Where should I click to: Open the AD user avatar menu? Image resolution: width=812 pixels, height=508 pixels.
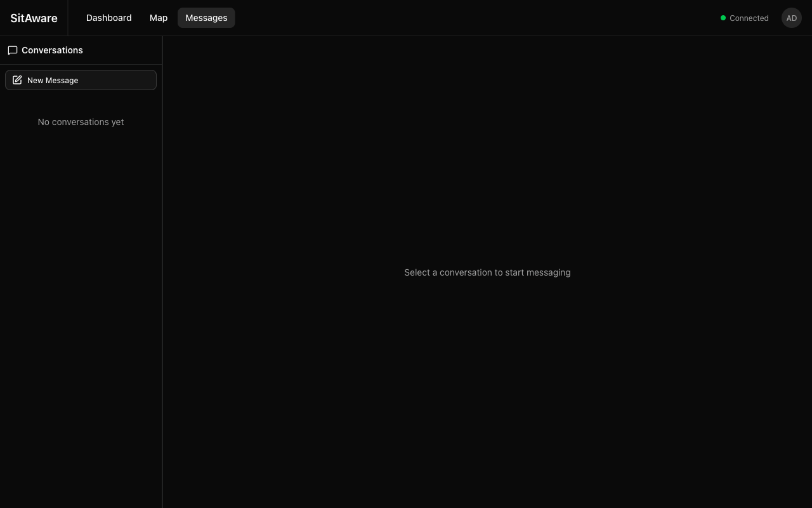click(x=791, y=18)
